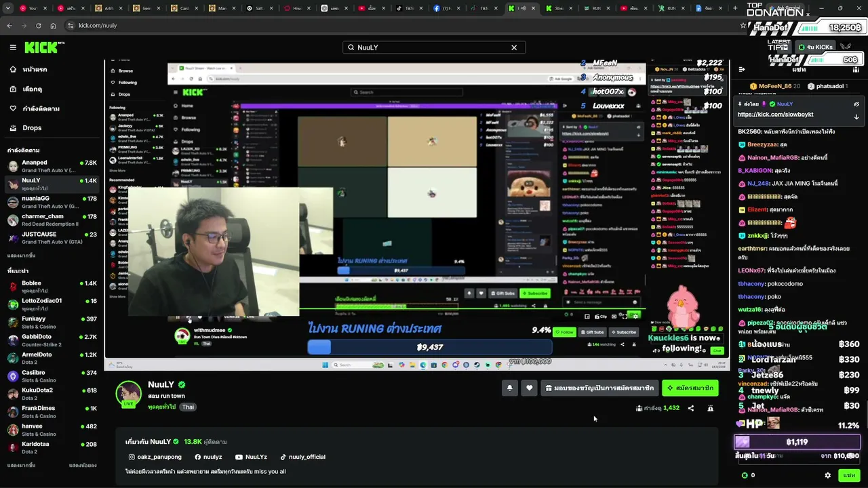Clear the search field with the X
This screenshot has width=868, height=488.
514,47
